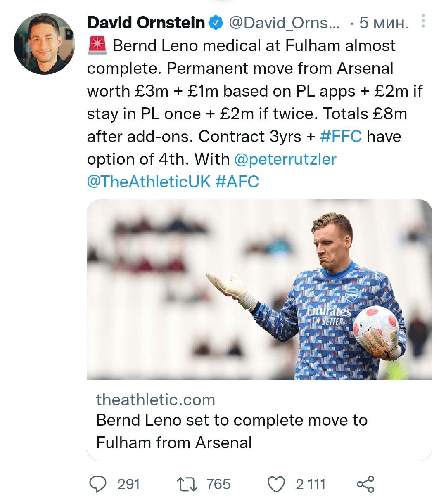This screenshot has height=504, width=446.
Task: Visit the @TheAthleticUK profile mention
Action: coord(149,182)
